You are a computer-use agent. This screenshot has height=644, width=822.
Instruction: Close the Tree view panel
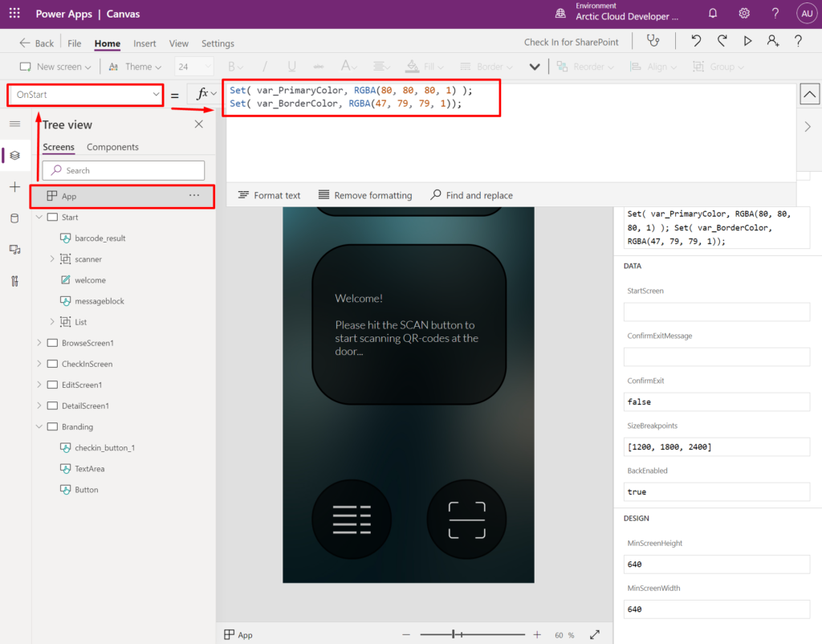[199, 124]
